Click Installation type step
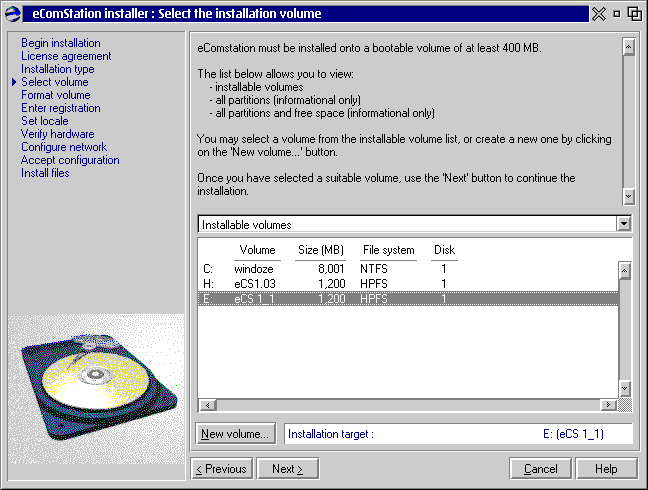648x490 pixels. [57, 69]
